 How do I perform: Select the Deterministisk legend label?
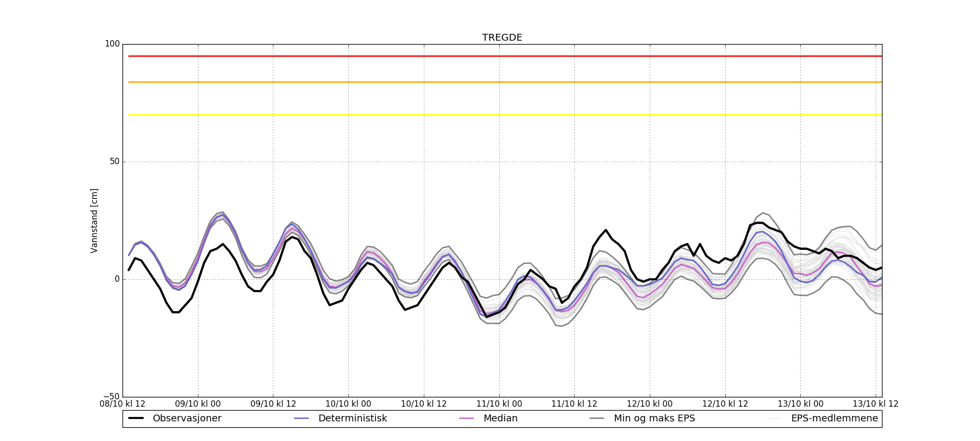click(x=352, y=418)
